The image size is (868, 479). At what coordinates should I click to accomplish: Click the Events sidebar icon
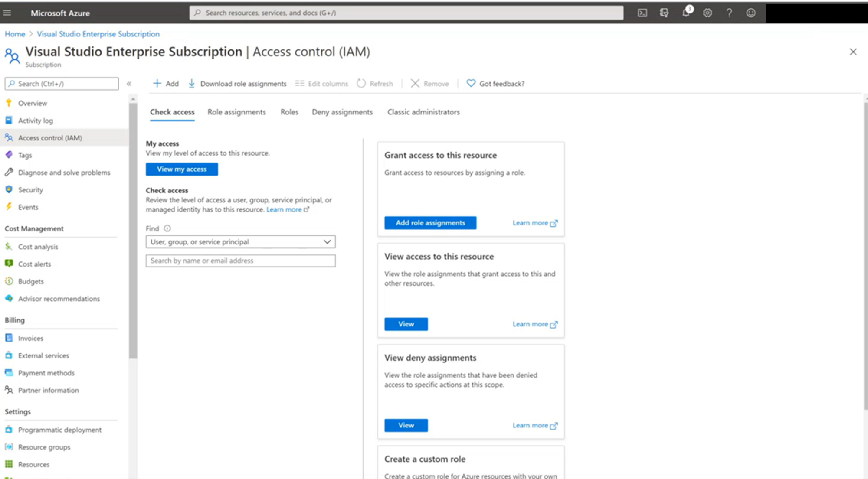coord(10,206)
